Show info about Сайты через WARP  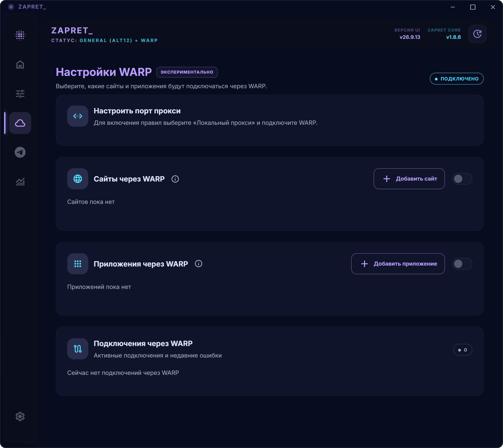click(x=175, y=179)
